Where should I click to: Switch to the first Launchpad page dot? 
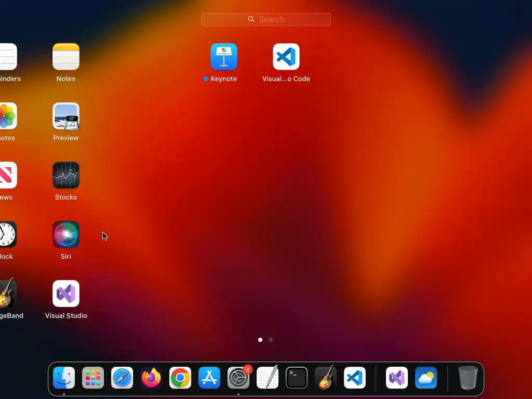pos(260,340)
